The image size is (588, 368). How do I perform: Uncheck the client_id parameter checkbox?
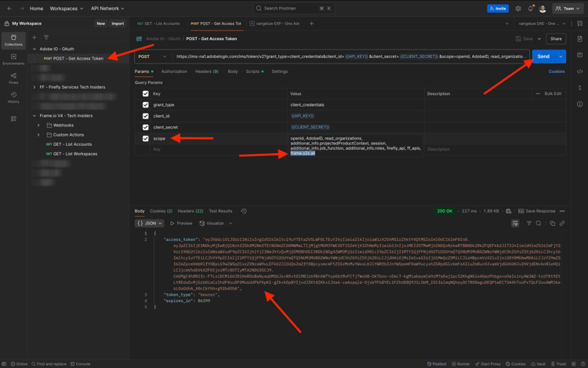(146, 116)
